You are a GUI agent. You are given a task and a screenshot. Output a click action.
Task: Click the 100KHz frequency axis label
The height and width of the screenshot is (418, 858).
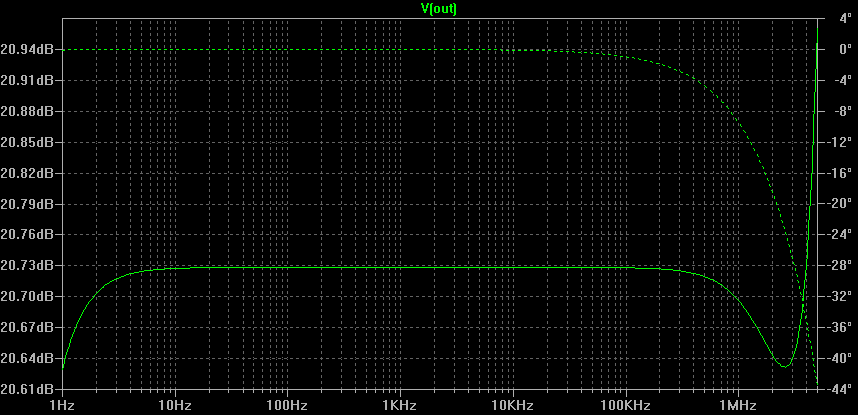626,405
